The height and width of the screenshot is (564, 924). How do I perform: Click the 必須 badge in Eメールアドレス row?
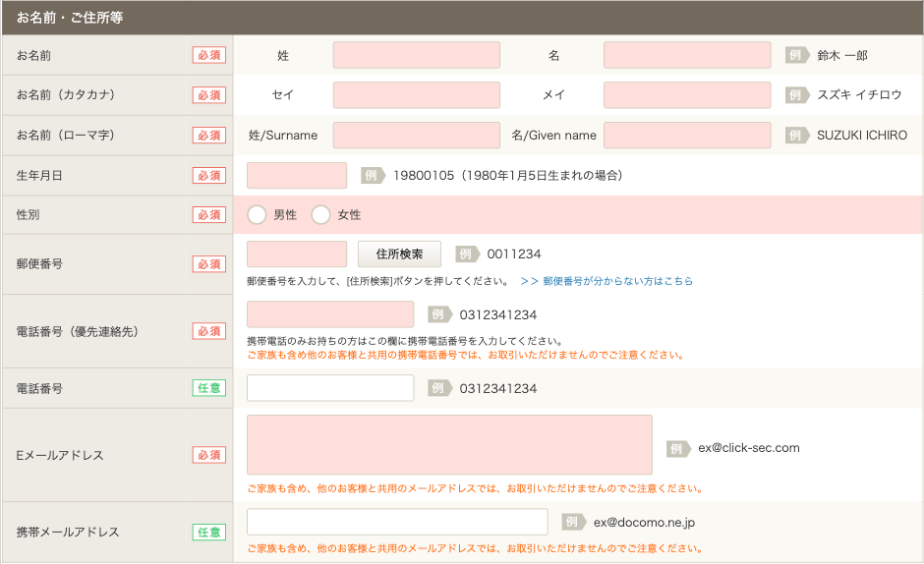pos(209,455)
